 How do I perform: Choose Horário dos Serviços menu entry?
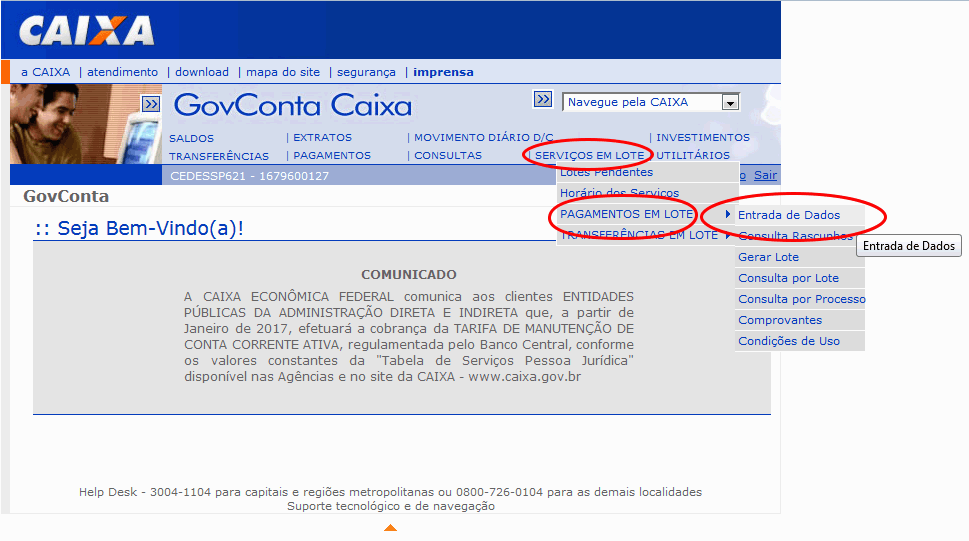click(648, 193)
